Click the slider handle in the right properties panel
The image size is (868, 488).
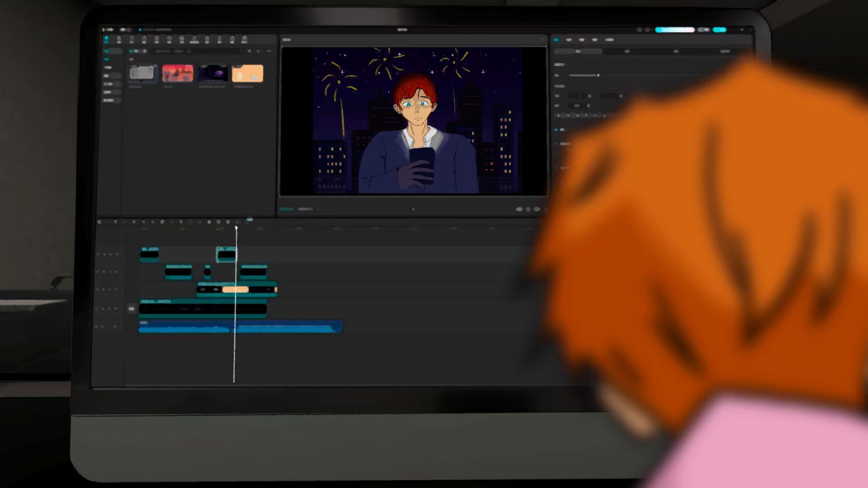[598, 75]
